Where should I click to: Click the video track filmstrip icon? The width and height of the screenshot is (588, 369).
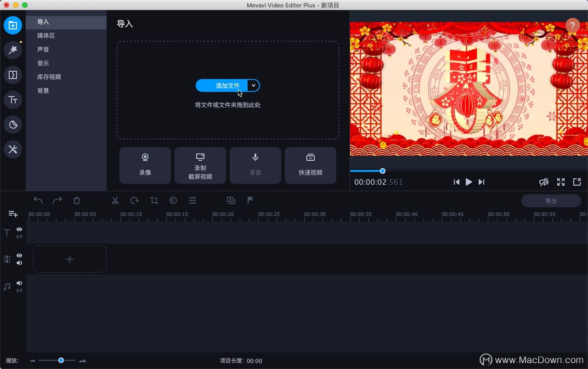7,259
